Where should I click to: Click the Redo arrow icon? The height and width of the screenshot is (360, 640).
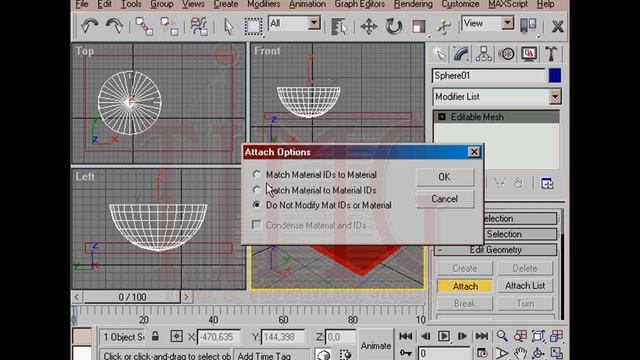(x=114, y=26)
